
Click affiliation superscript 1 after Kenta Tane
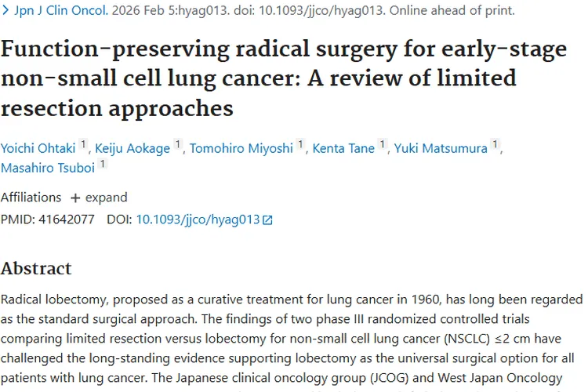pyautogui.click(x=383, y=144)
